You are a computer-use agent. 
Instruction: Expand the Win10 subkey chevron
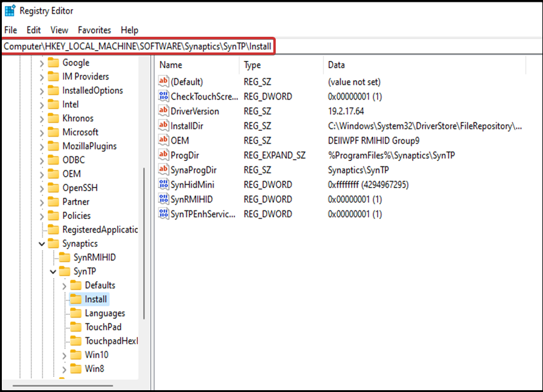(x=65, y=355)
